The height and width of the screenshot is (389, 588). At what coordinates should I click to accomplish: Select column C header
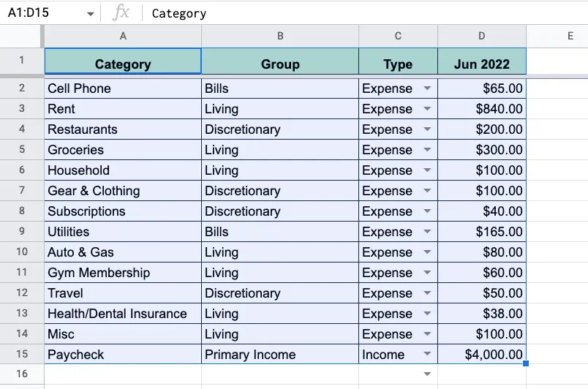click(399, 36)
